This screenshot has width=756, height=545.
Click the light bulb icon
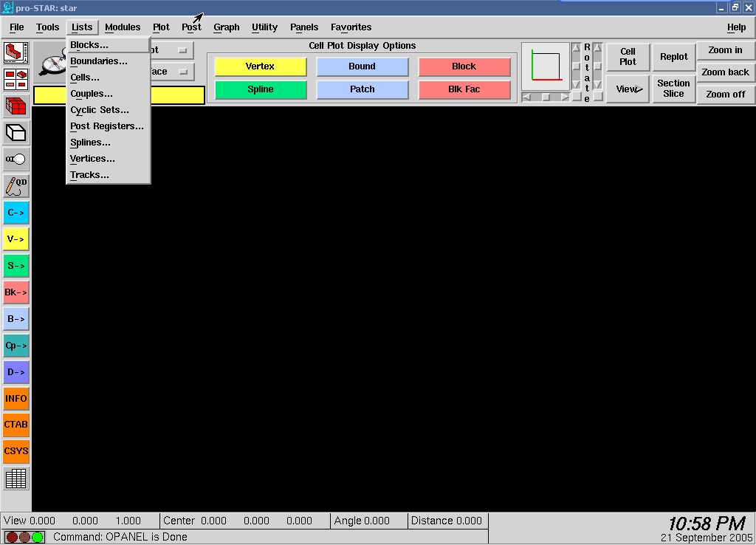point(16,159)
